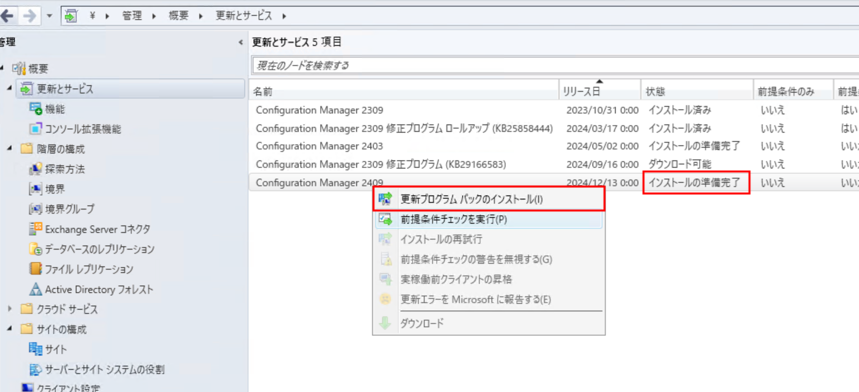Click the コンソール拡張機能 node icon

35,129
